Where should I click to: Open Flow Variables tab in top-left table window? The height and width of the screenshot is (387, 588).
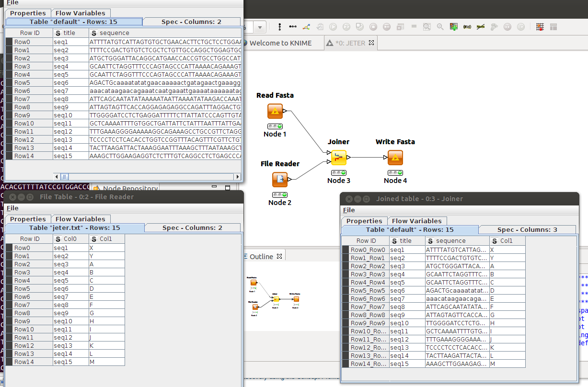[81, 13]
